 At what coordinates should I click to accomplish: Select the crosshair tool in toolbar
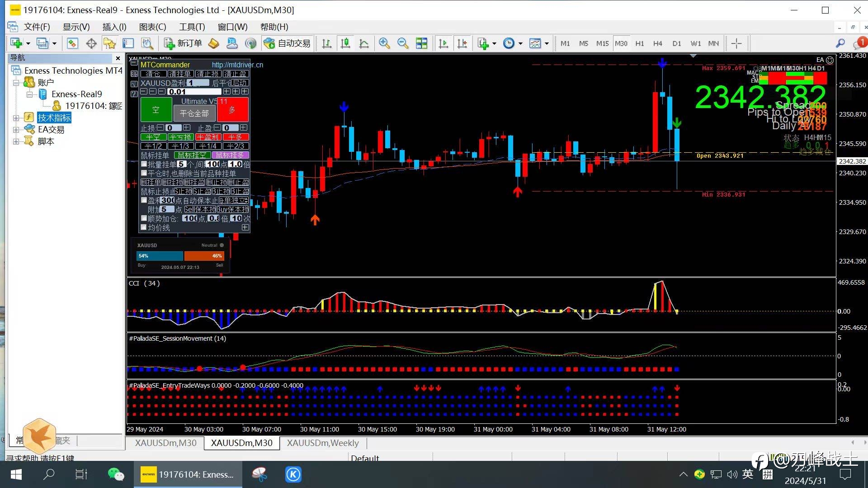(736, 43)
